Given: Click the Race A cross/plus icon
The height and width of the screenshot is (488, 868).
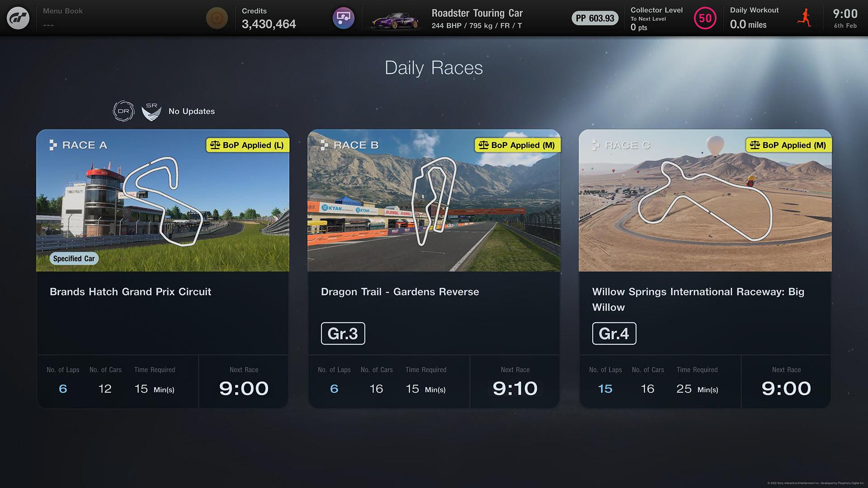Looking at the screenshot, I should pyautogui.click(x=53, y=145).
